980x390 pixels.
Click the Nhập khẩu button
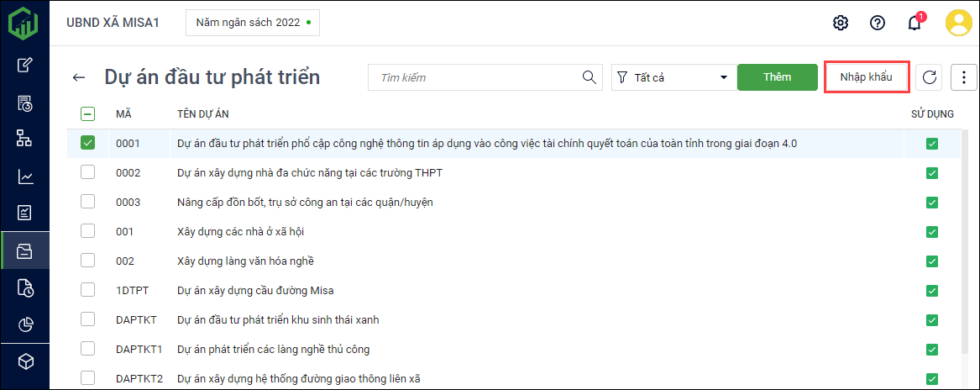pos(867,77)
